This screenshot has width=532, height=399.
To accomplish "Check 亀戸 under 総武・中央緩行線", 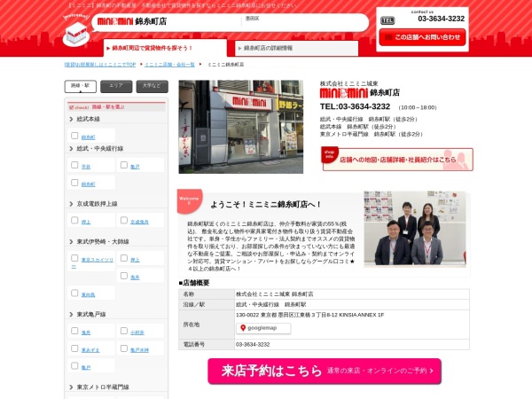I will pyautogui.click(x=124, y=165).
